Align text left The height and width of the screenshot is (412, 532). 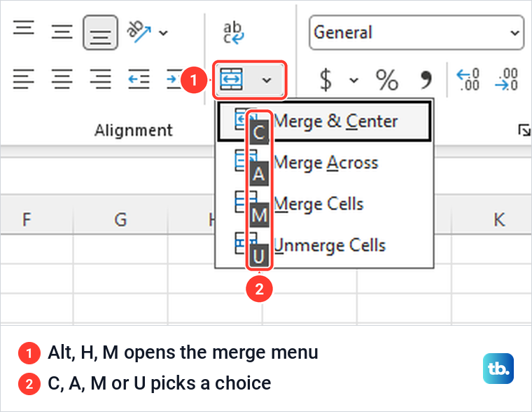tap(24, 79)
